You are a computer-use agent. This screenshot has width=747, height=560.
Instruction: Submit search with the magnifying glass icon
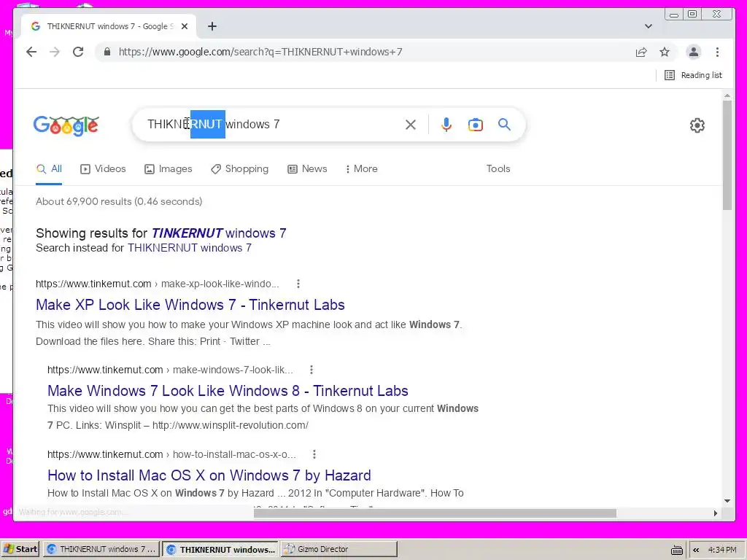click(505, 125)
